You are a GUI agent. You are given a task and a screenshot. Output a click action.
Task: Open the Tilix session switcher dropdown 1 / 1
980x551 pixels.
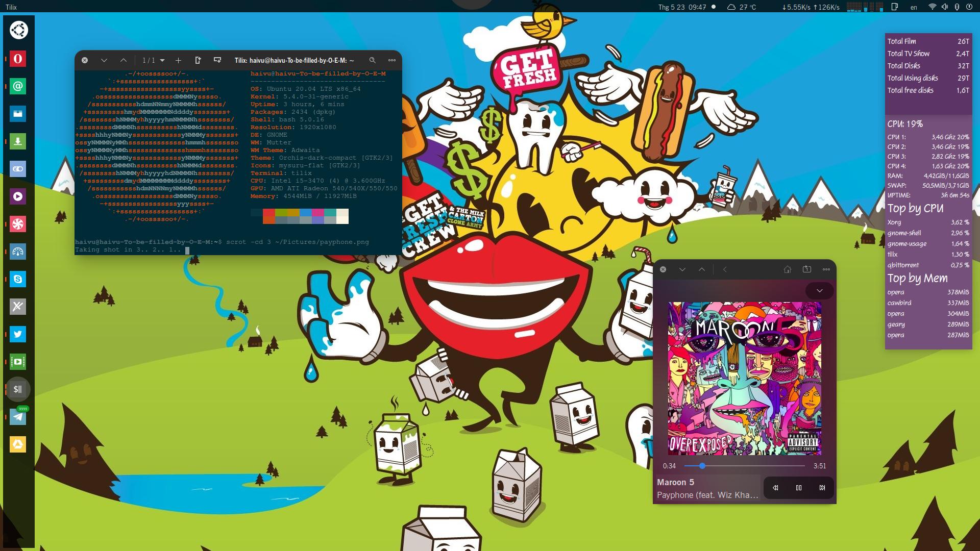tap(153, 60)
